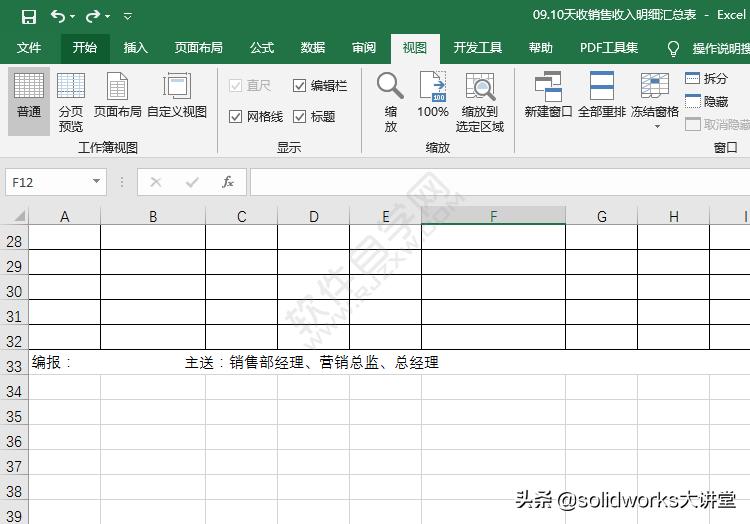
Task: Switch to the 审阅 ribbon tab
Action: [364, 48]
